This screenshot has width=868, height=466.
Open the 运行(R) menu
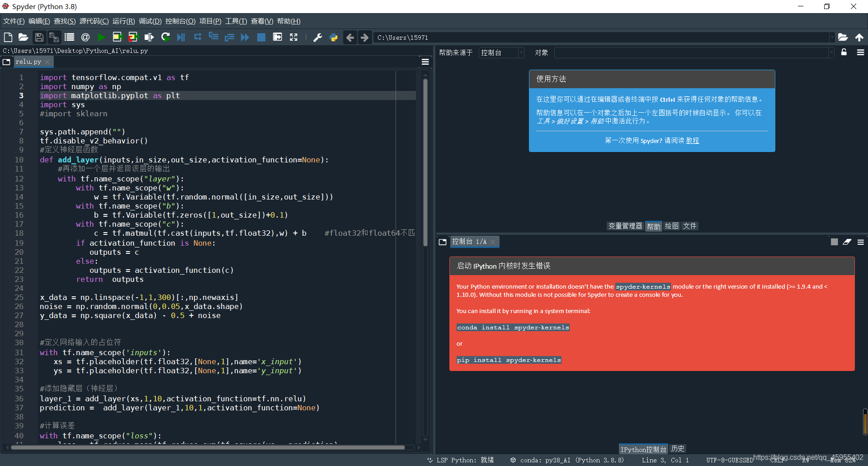tap(124, 21)
